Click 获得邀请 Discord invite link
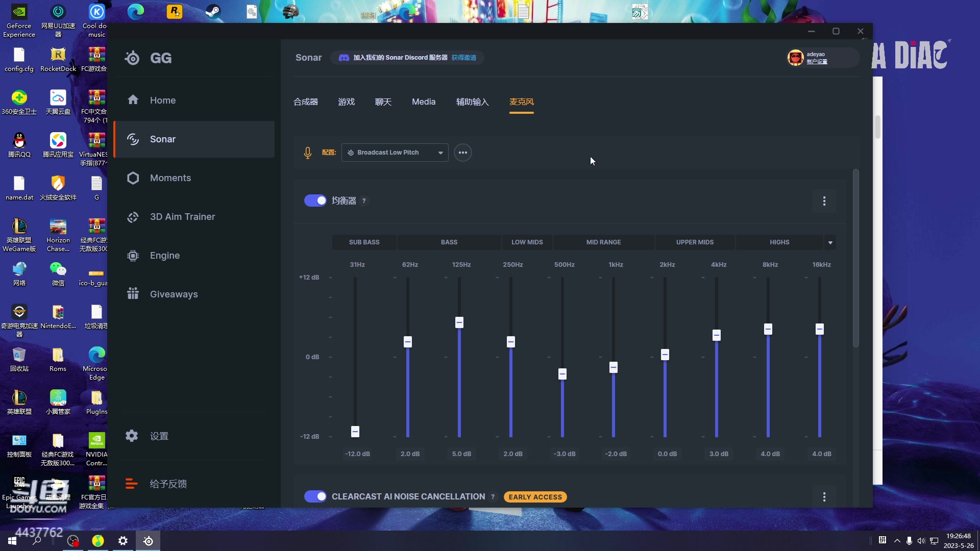The image size is (980, 551). click(464, 58)
